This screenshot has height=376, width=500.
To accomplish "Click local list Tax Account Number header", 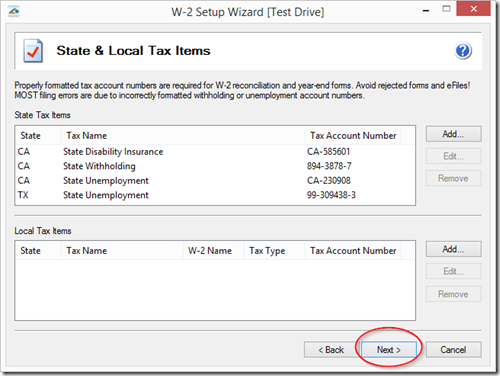I will (353, 251).
